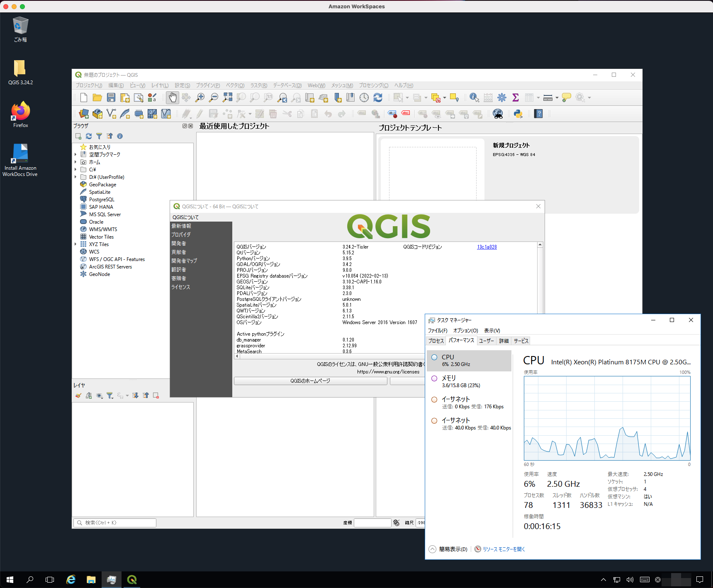Toggle the Browser panel filter
713x588 pixels.
tap(99, 136)
